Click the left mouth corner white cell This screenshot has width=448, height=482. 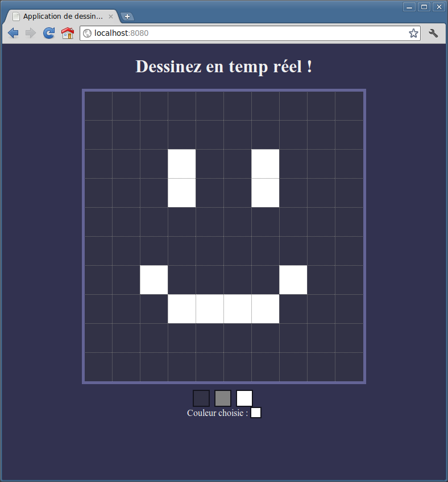[154, 280]
